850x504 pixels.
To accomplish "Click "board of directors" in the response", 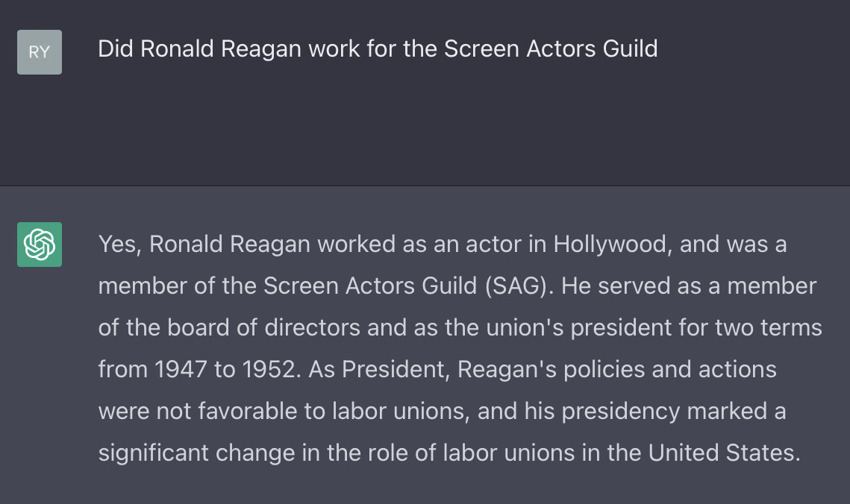I will click(263, 328).
